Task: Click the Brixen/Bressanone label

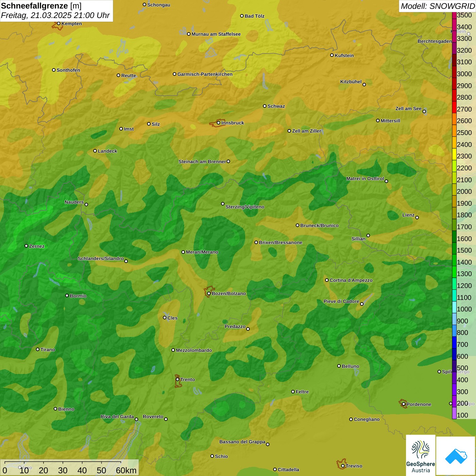Action: (x=280, y=242)
